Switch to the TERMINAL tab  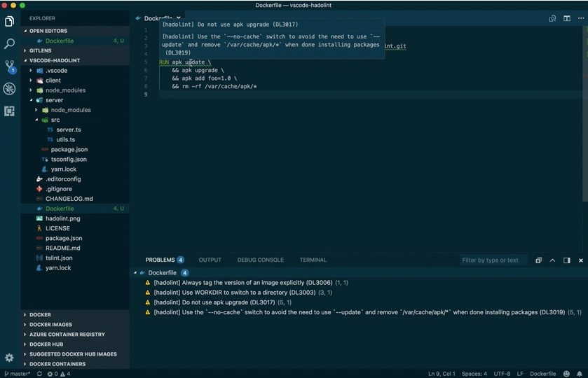tap(313, 260)
